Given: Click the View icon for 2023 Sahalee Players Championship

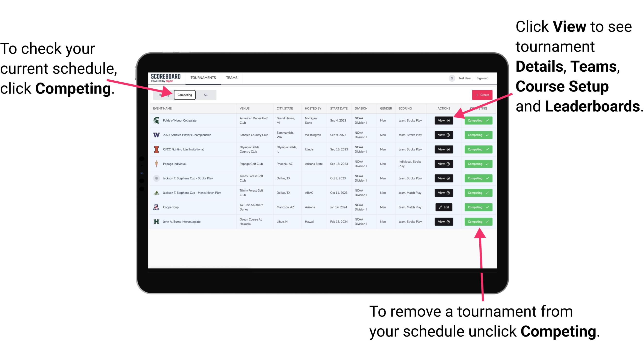Looking at the screenshot, I should pyautogui.click(x=443, y=135).
